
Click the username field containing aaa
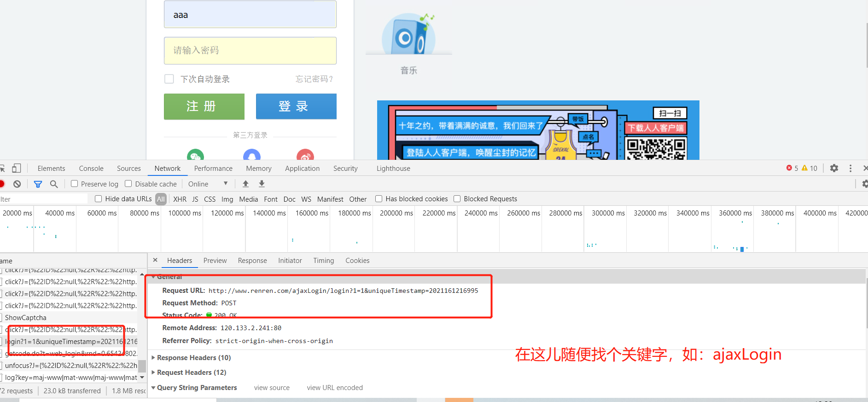coord(250,14)
